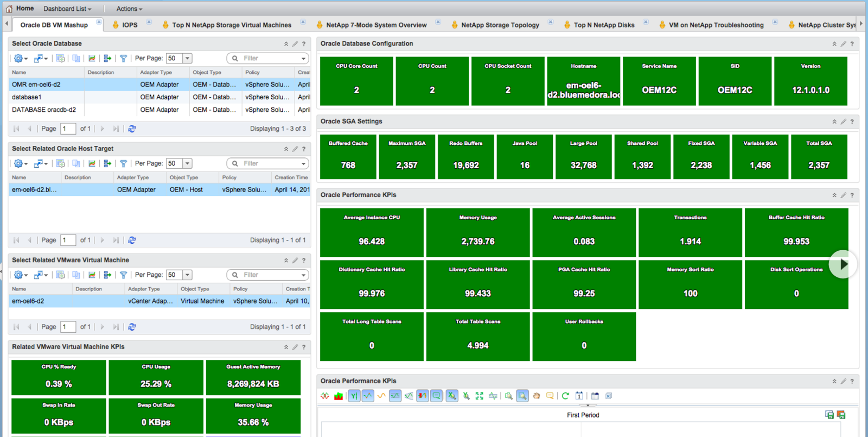This screenshot has height=437, width=868.
Task: Toggle the highlighted zoom view button in chart toolbar
Action: pos(522,396)
